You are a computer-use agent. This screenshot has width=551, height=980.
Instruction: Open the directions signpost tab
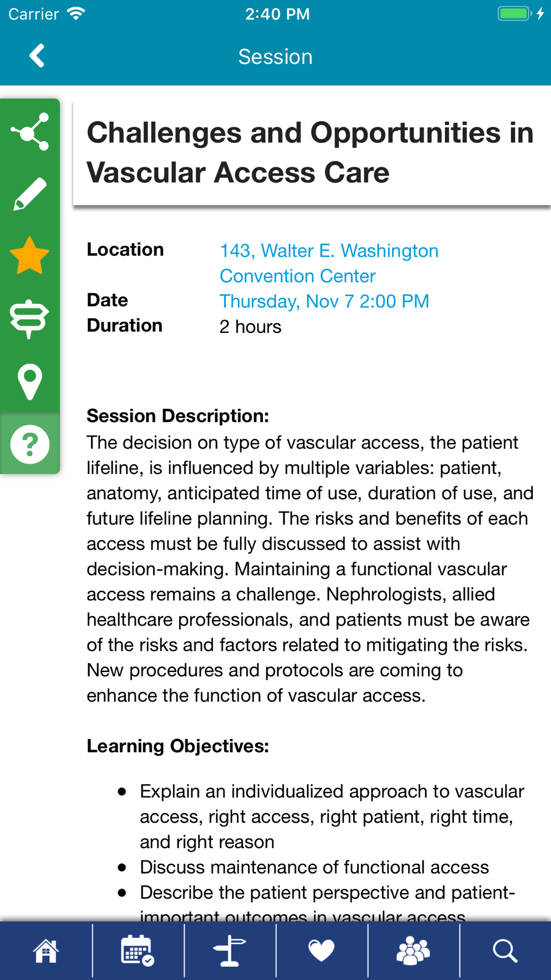[229, 951]
